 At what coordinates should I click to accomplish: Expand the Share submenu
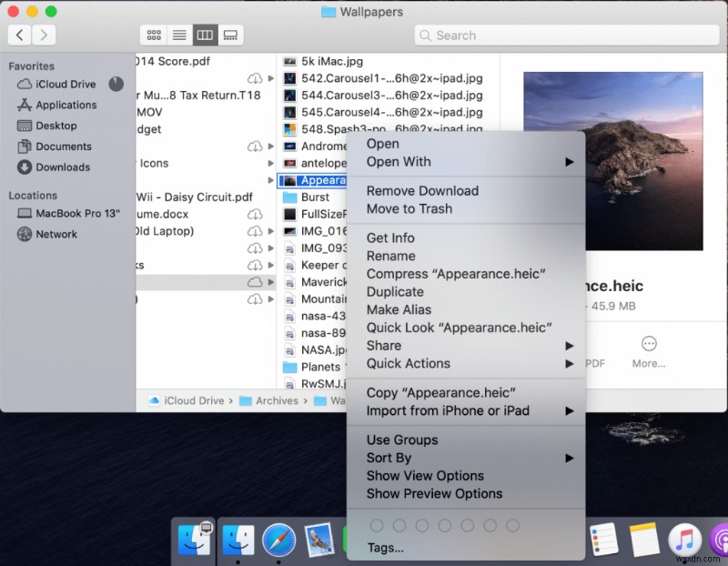(382, 346)
